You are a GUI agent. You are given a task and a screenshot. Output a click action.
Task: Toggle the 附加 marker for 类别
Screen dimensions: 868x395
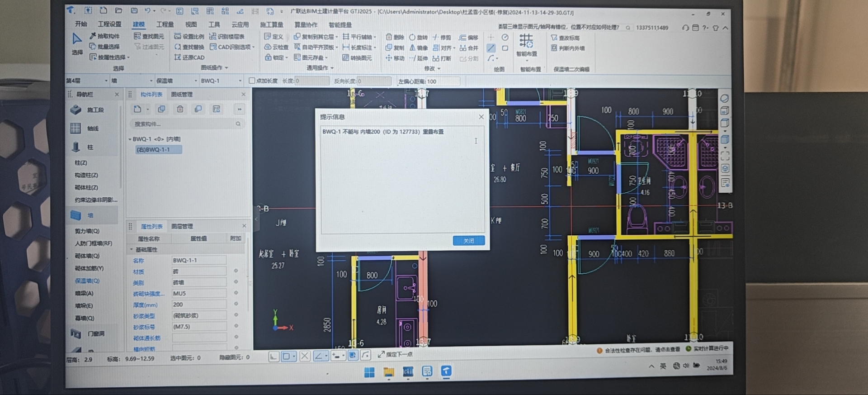point(236,282)
